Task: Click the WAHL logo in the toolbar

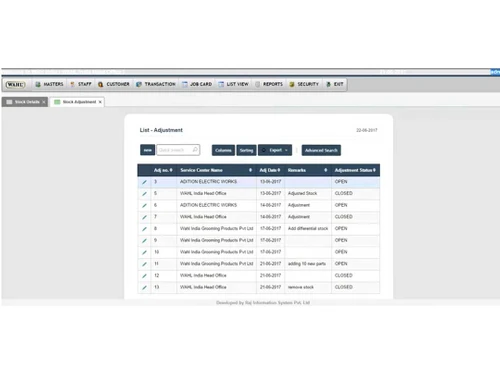Action: (x=15, y=84)
